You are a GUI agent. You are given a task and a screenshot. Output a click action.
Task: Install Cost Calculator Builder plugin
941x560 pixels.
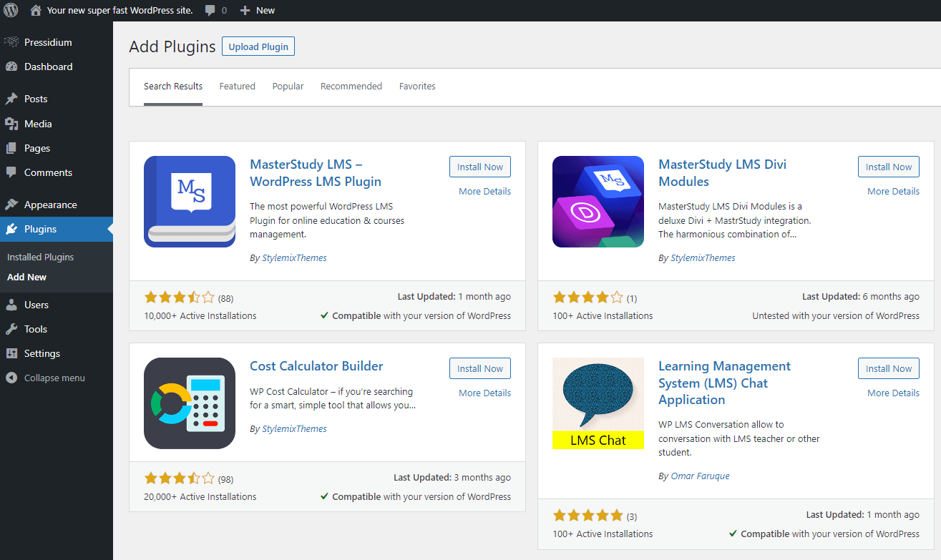[480, 368]
